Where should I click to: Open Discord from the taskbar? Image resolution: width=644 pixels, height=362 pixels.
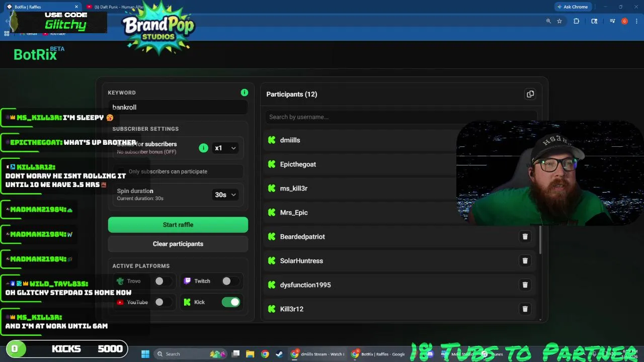coord(430,354)
